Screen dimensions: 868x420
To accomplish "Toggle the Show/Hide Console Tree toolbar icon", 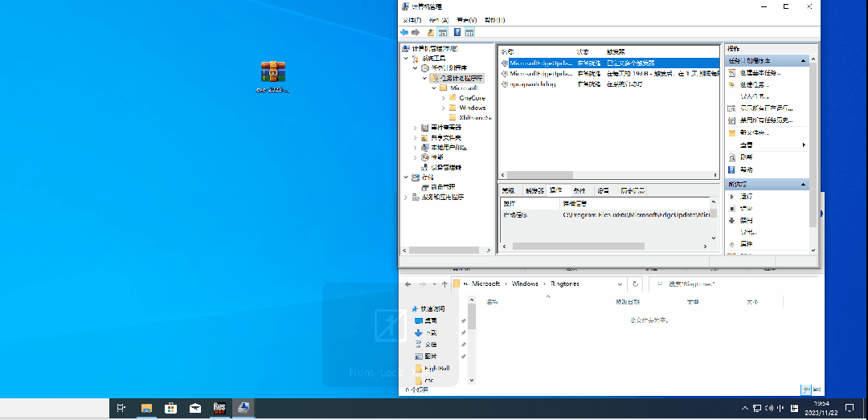I will point(442,33).
